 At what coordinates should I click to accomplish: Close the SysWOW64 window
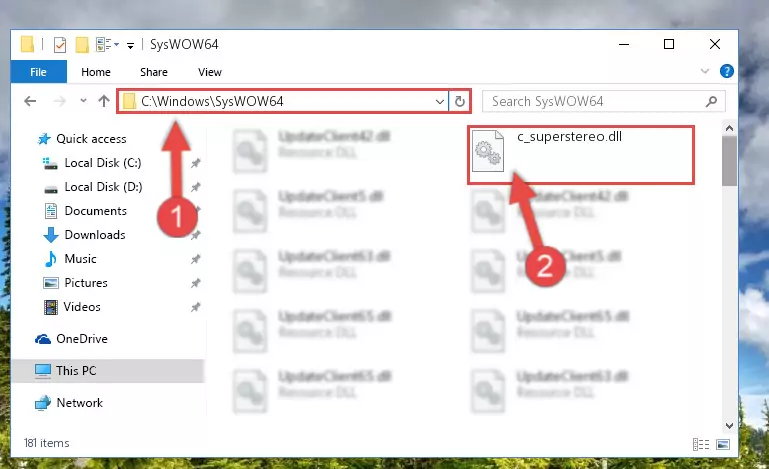pyautogui.click(x=715, y=44)
